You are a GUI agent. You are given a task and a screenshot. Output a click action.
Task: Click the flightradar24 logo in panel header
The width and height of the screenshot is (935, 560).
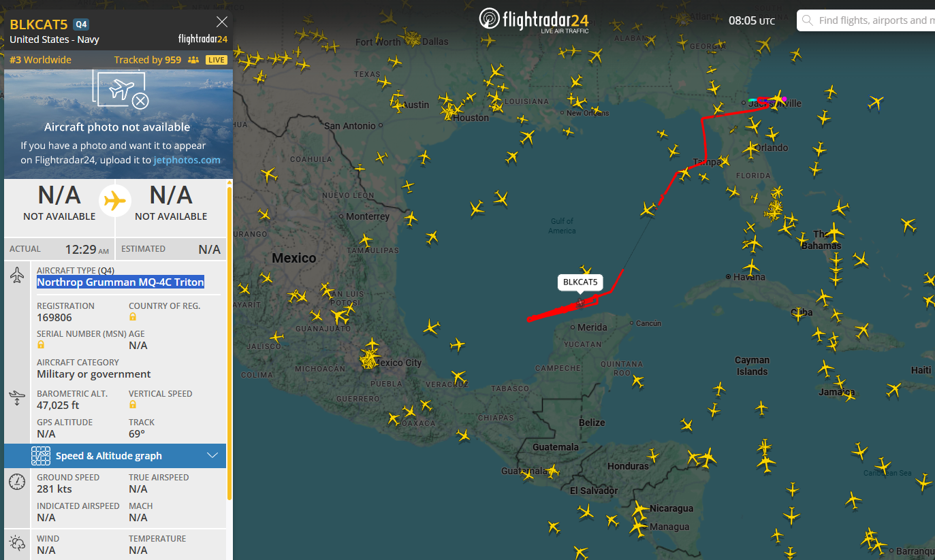[203, 39]
